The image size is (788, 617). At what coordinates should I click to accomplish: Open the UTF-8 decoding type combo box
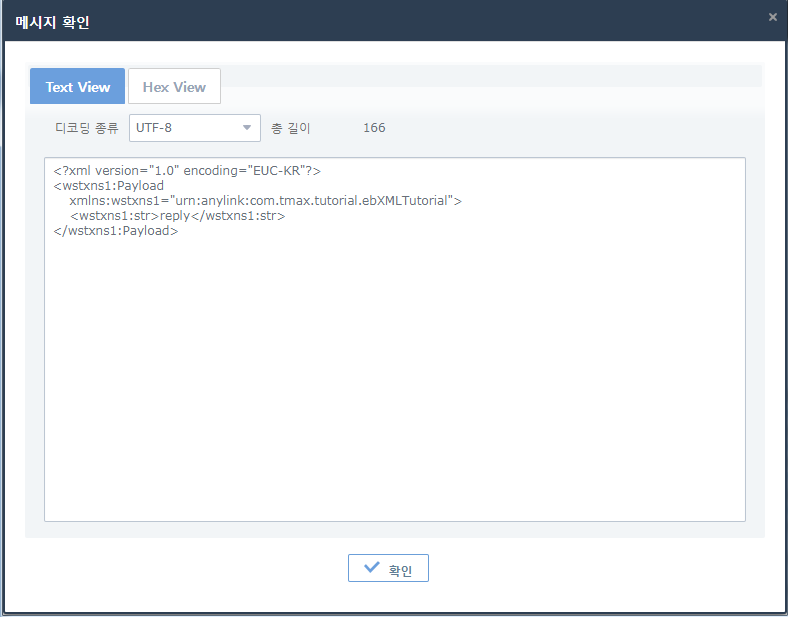coord(185,128)
